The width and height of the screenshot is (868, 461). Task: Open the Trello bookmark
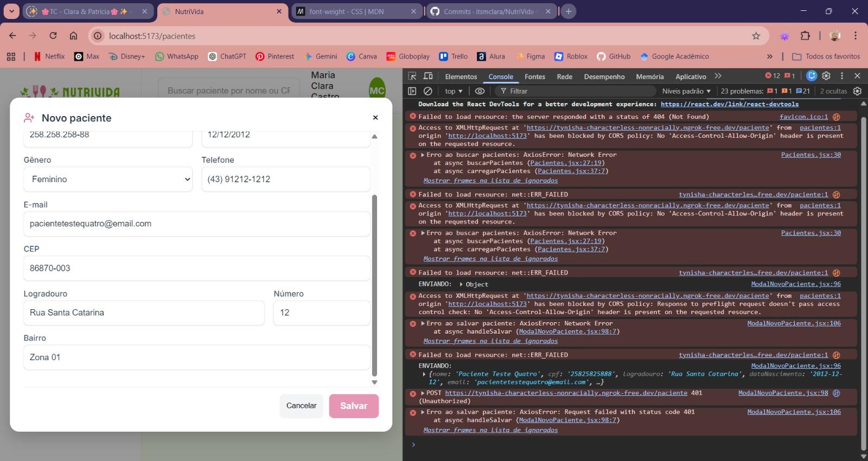coord(453,56)
